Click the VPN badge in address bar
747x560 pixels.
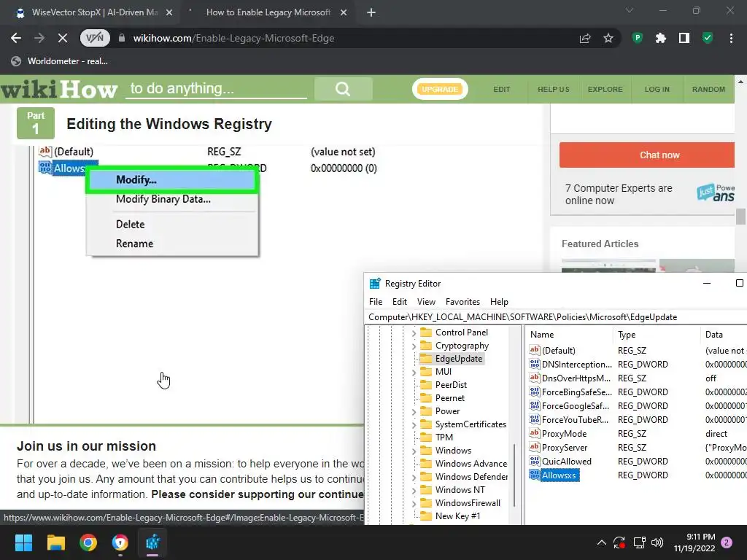pyautogui.click(x=95, y=38)
